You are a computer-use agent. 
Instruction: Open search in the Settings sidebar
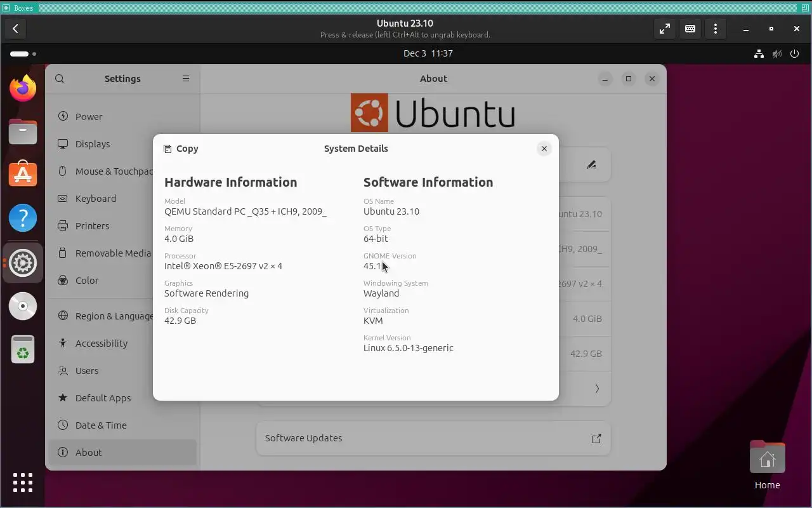pyautogui.click(x=60, y=79)
